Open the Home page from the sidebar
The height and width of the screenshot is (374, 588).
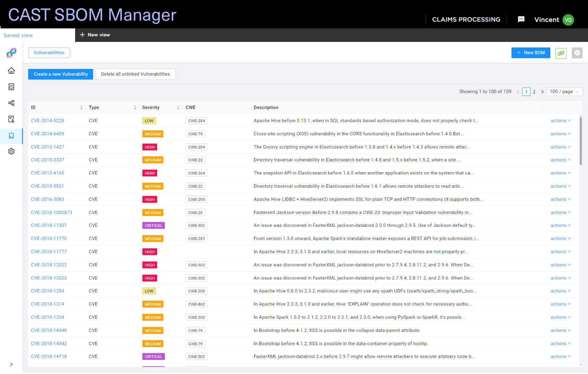(11, 71)
